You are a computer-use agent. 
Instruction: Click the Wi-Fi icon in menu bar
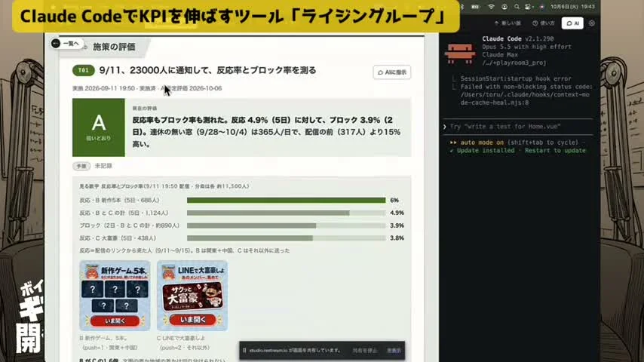point(491,7)
